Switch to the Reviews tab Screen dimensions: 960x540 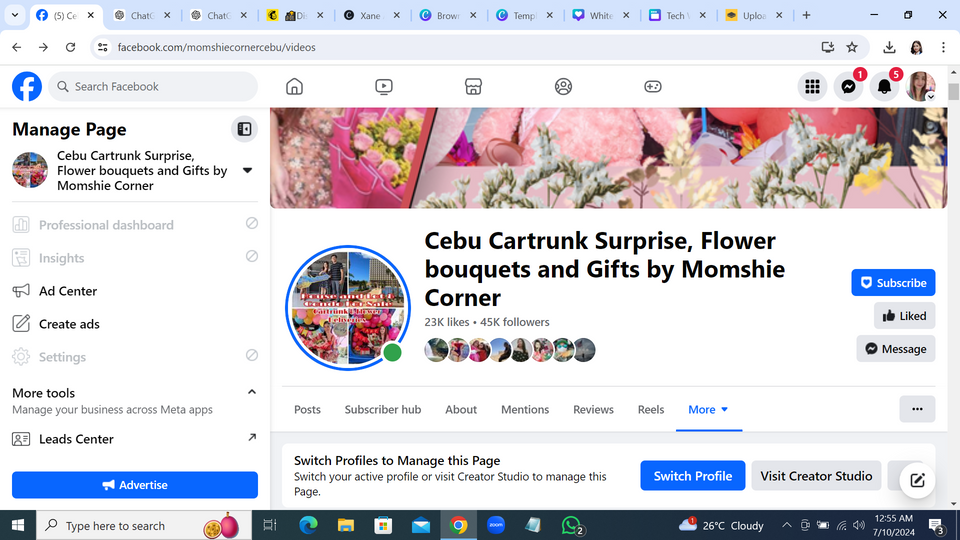coord(593,410)
